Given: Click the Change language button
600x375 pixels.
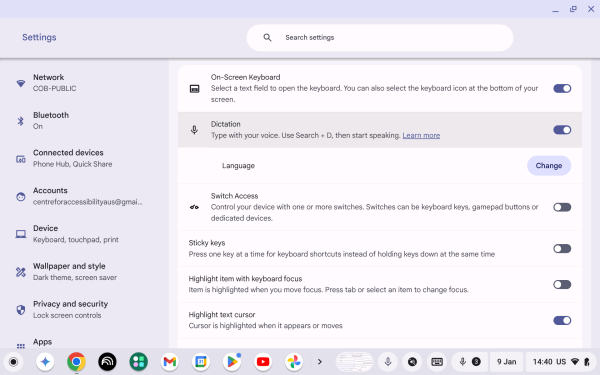Looking at the screenshot, I should click(549, 166).
